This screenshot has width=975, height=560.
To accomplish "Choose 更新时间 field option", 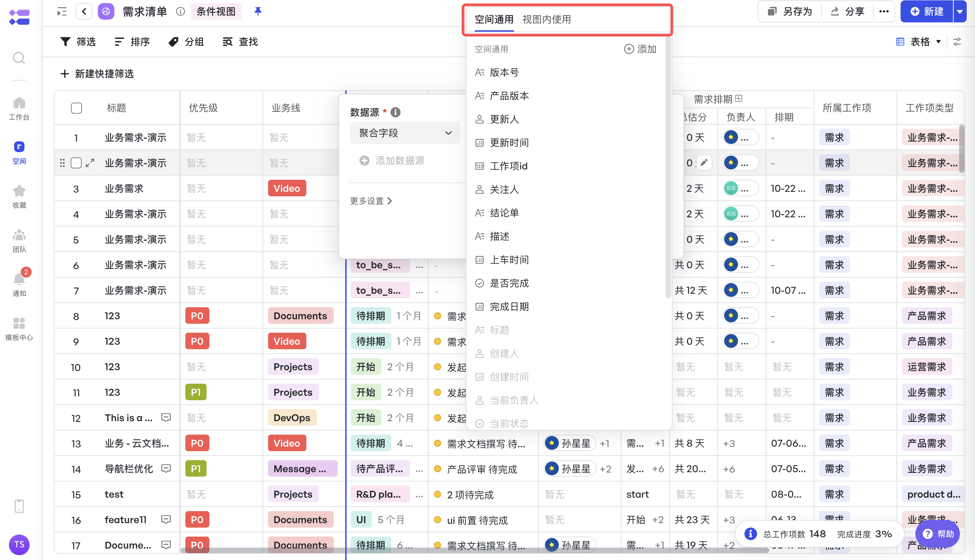I will pyautogui.click(x=566, y=143).
